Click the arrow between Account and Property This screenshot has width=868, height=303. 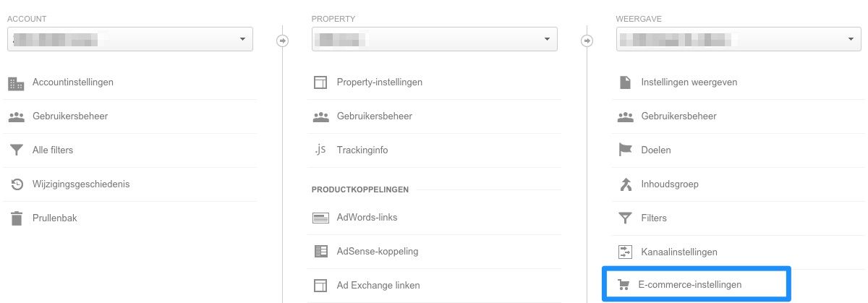pyautogui.click(x=283, y=41)
